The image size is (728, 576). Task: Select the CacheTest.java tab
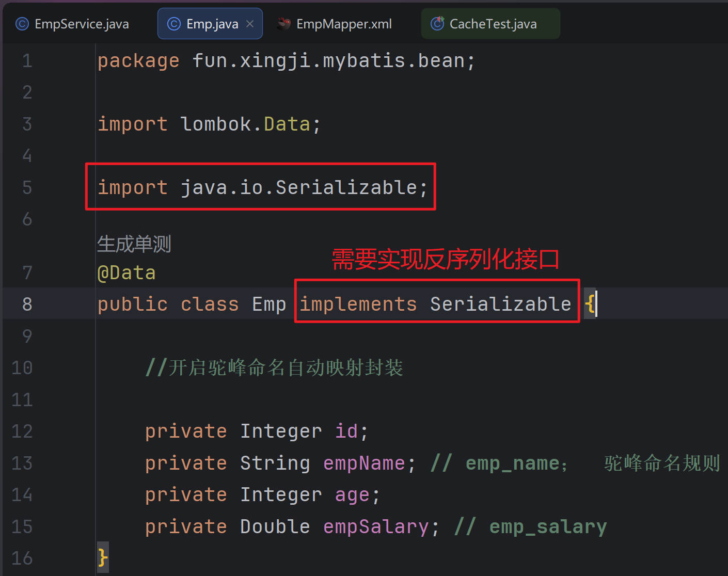point(493,24)
